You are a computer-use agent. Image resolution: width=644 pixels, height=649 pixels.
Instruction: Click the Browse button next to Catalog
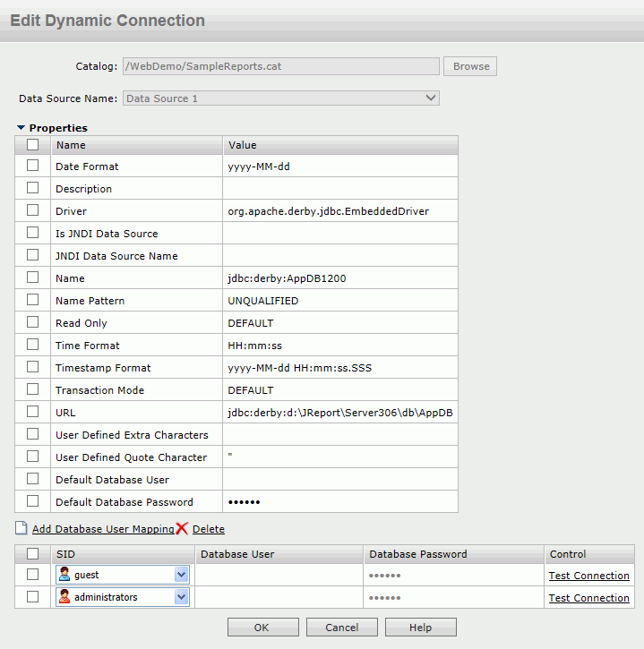(470, 66)
